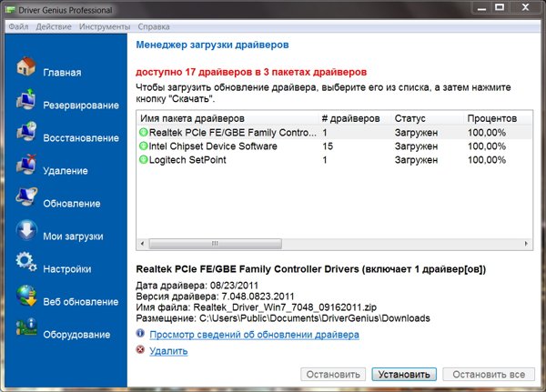Image resolution: width=546 pixels, height=392 pixels.
Task: Select the Intel Chipset Device Software row
Action: click(334, 146)
